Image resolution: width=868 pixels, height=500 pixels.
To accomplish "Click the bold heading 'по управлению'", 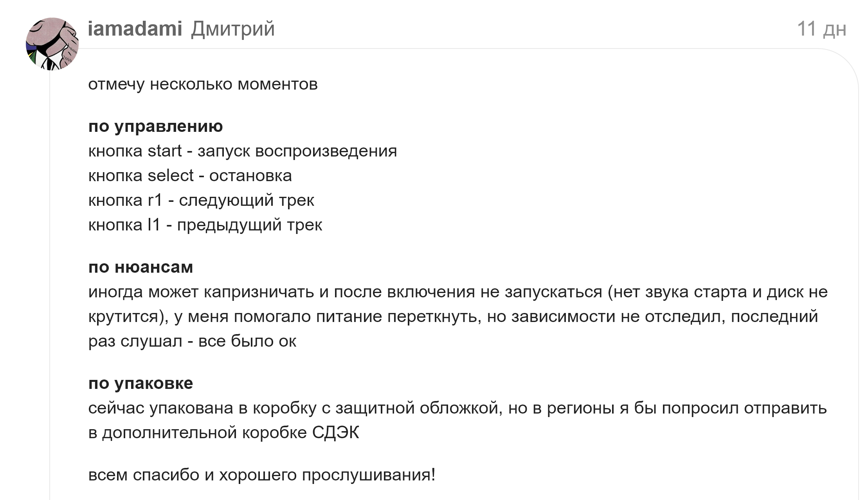I will (155, 126).
